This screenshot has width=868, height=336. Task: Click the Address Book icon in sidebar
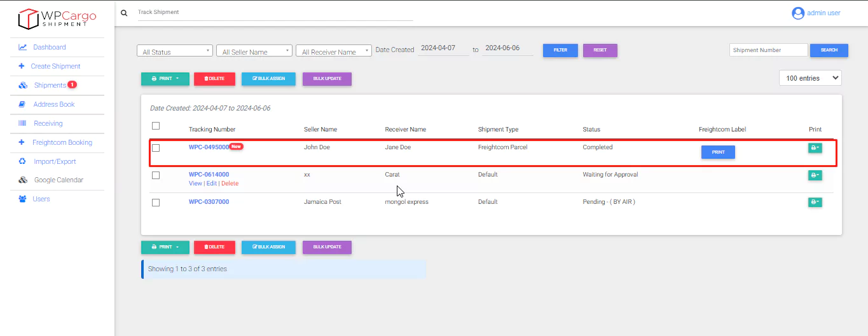coord(22,104)
